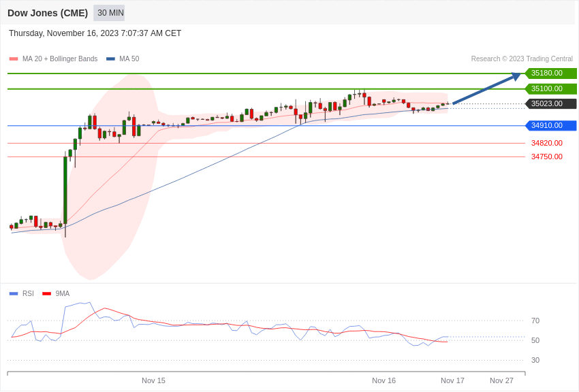
Task: Click Research © 2023 Trading Central credit
Action: point(522,59)
